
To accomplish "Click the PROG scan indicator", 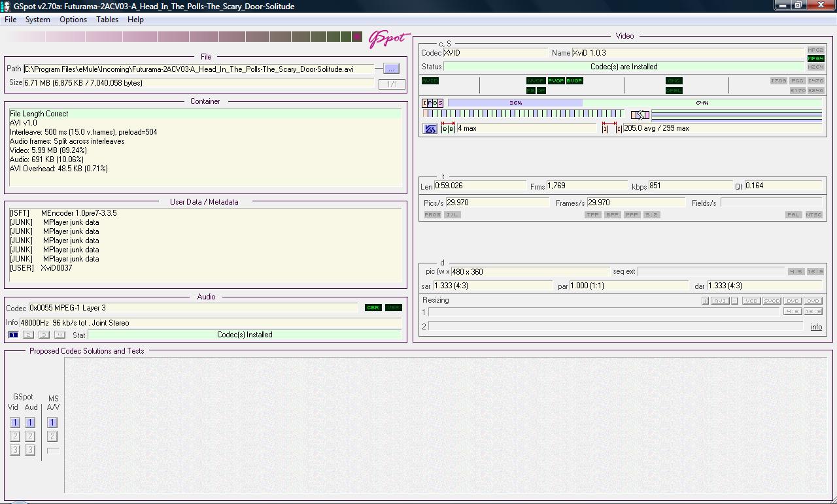I will click(432, 214).
